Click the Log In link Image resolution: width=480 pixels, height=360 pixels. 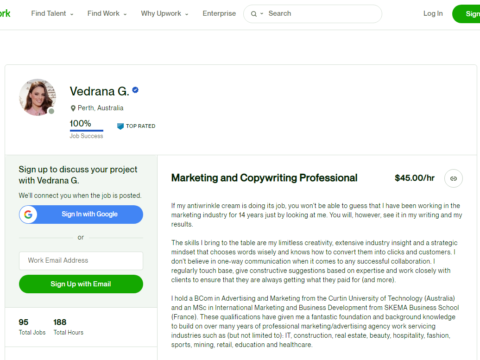(433, 13)
